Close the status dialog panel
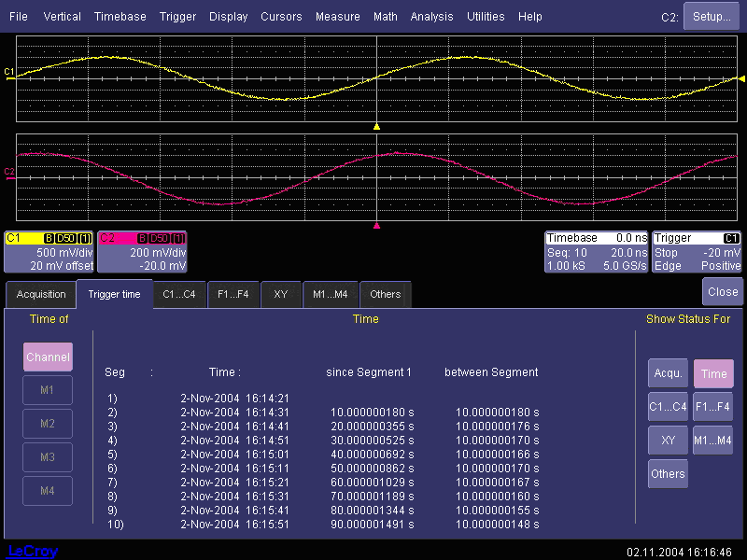This screenshot has height=560, width=747. (x=722, y=291)
